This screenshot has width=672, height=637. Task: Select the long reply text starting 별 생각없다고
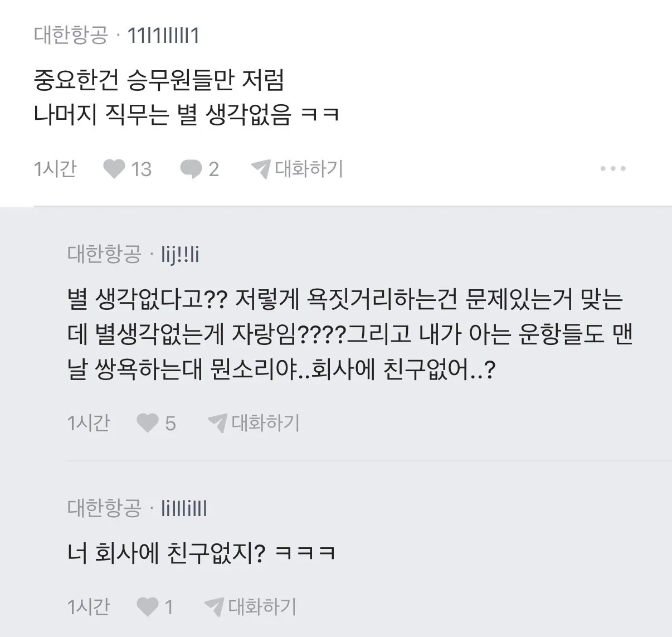click(349, 334)
